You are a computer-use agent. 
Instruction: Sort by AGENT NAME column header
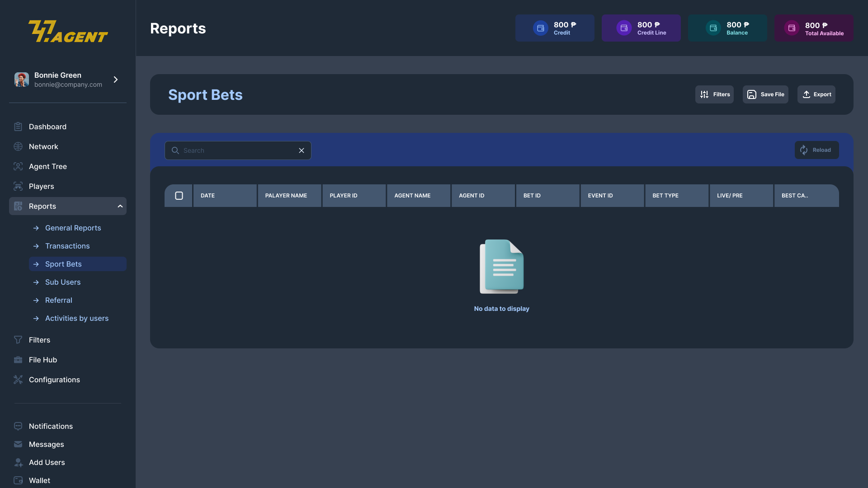click(x=419, y=196)
